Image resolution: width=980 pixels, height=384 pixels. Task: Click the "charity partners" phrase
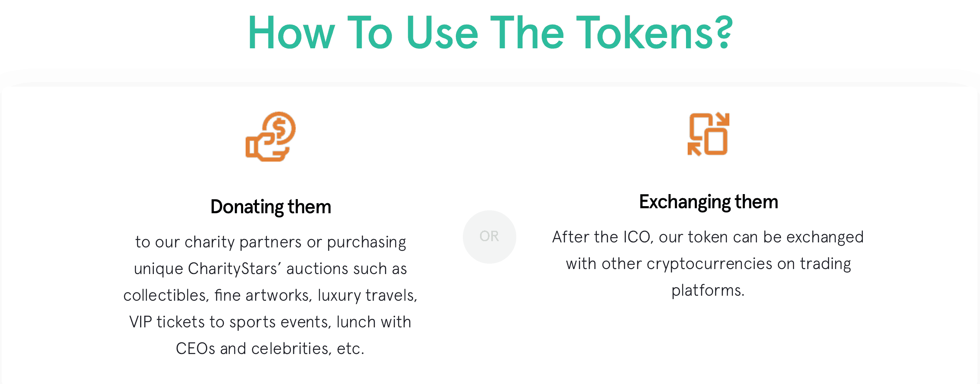click(243, 242)
